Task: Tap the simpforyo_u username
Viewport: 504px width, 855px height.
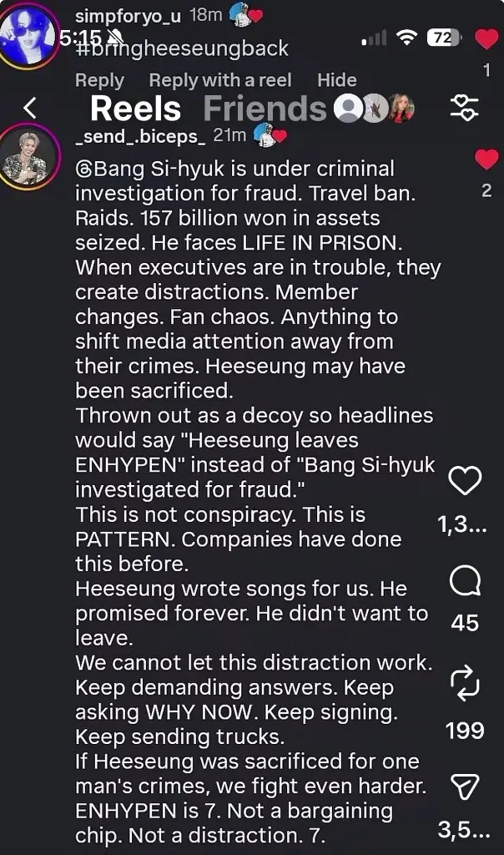Action: click(128, 16)
